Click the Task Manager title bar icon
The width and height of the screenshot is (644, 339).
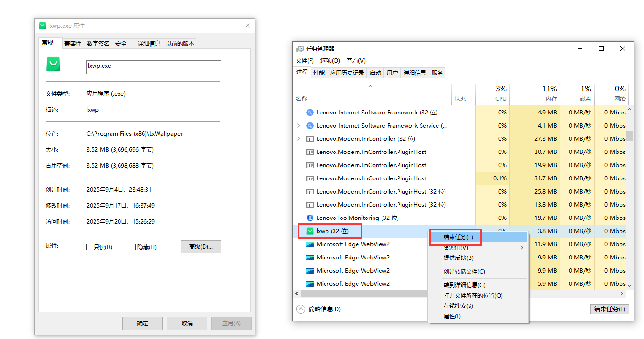click(300, 49)
